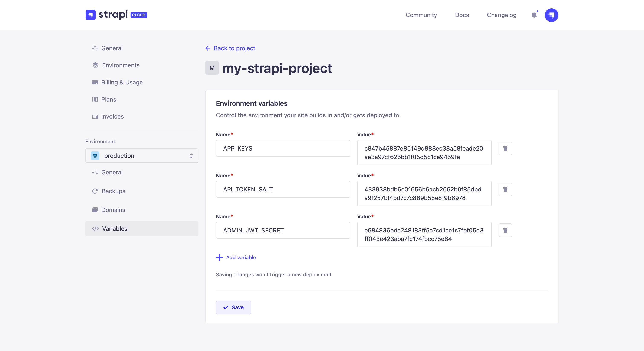Click the Environment variables heading
The width and height of the screenshot is (644, 351).
coord(252,103)
